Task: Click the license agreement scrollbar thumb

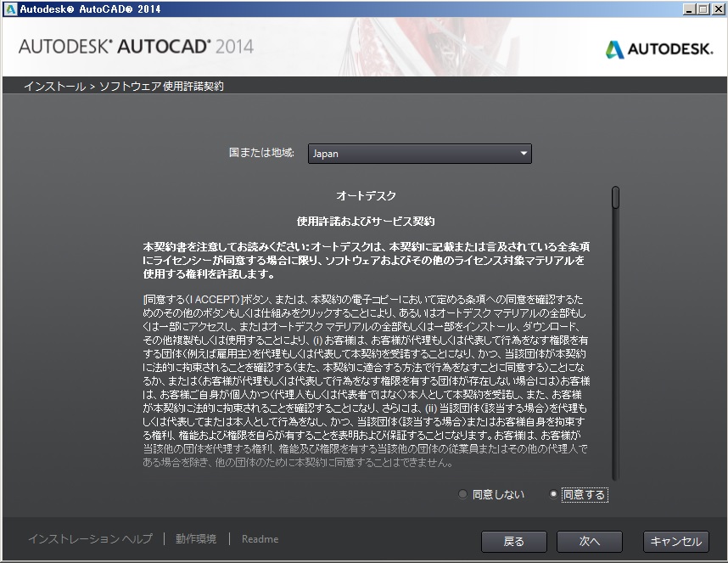Action: (x=615, y=197)
